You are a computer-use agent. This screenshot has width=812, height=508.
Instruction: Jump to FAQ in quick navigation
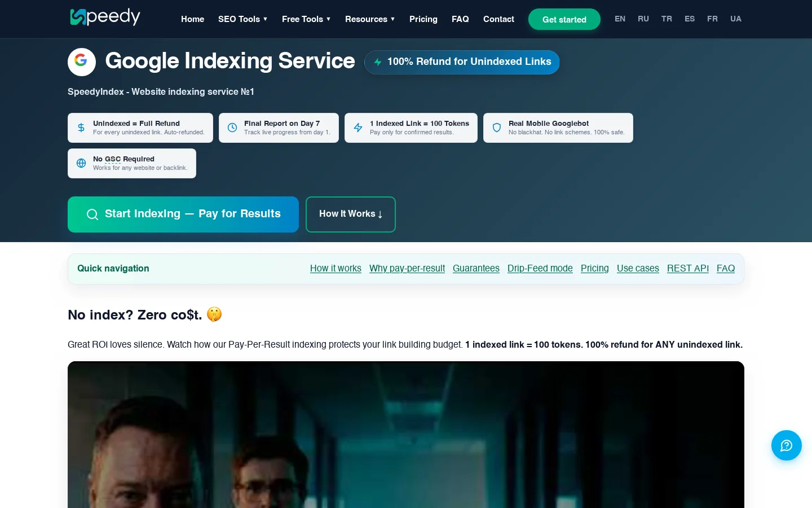(x=726, y=269)
